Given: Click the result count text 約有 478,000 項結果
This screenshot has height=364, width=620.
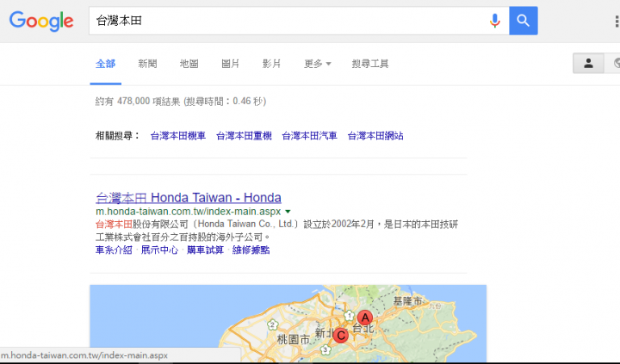Looking at the screenshot, I should (x=138, y=102).
